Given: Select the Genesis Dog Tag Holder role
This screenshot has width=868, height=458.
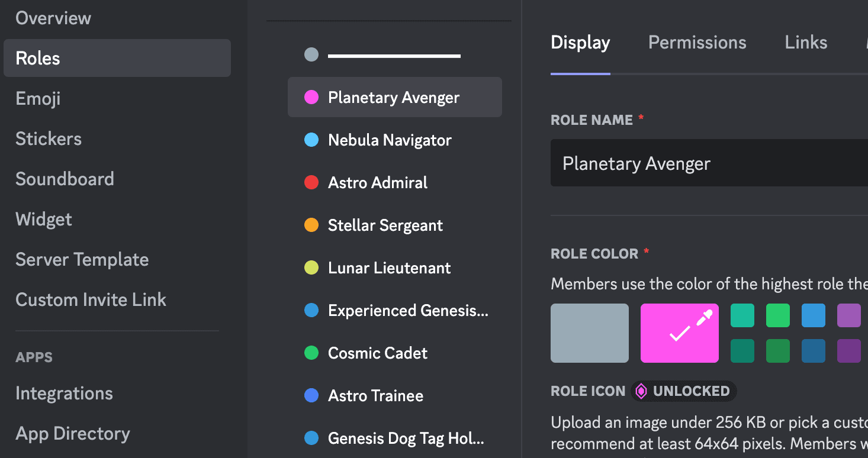Looking at the screenshot, I should (395, 438).
